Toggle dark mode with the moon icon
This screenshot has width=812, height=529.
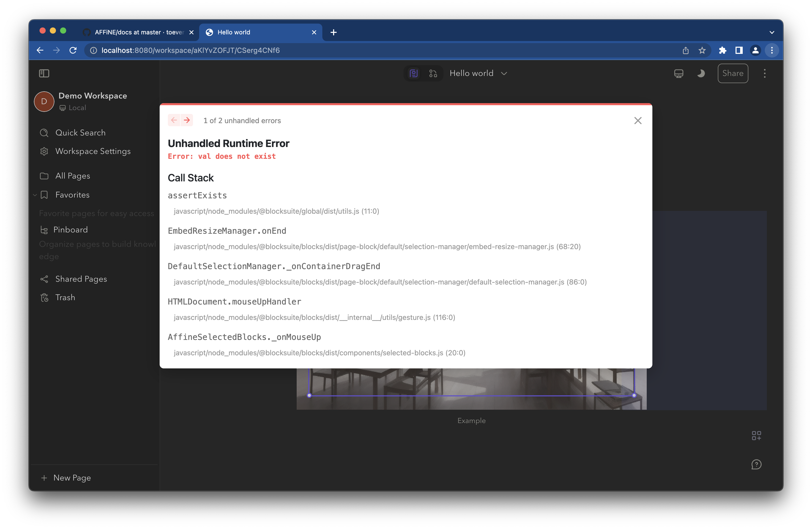701,73
